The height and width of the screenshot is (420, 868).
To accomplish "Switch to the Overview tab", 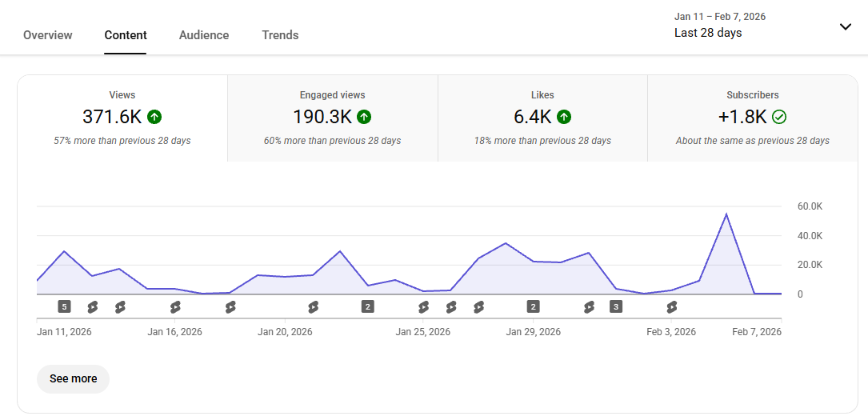I will coord(48,35).
